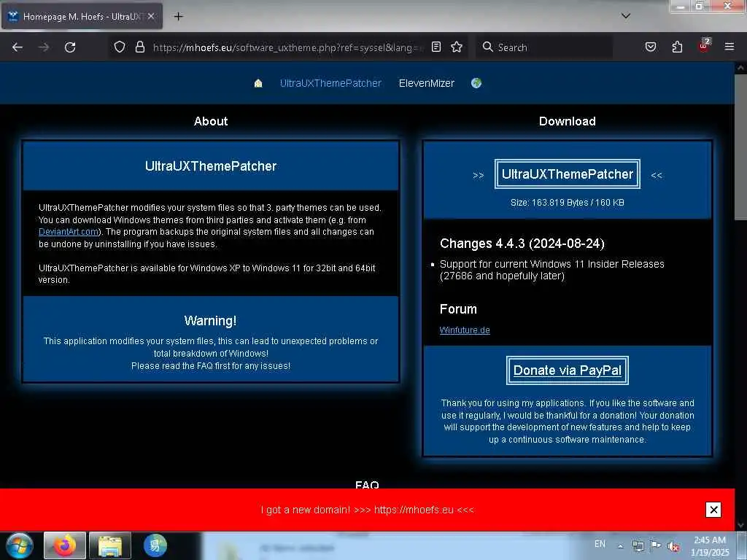Switch to Firefox in the taskbar
747x560 pixels.
coord(65,545)
